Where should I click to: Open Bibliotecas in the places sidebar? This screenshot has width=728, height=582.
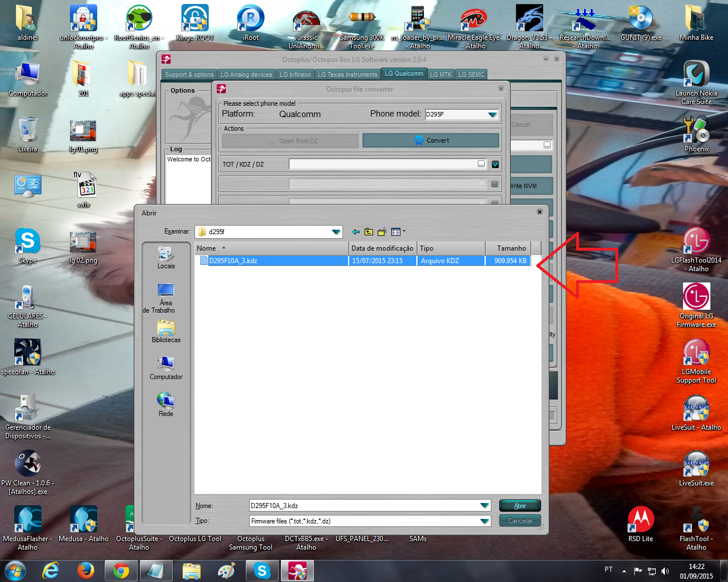coord(166,331)
